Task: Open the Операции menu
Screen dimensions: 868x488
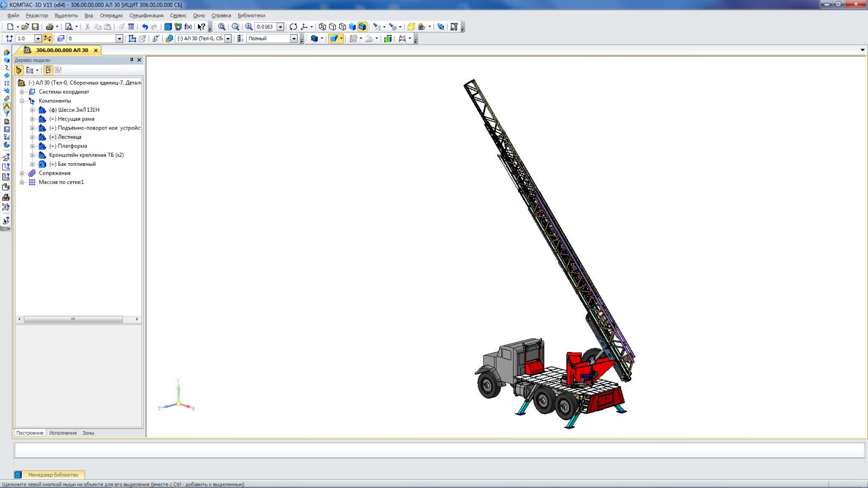Action: (x=111, y=16)
